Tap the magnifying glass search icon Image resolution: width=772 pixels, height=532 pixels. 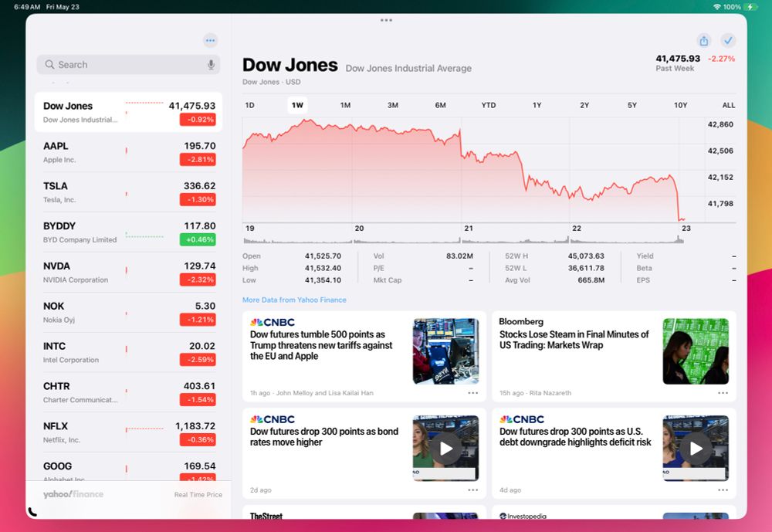49,65
